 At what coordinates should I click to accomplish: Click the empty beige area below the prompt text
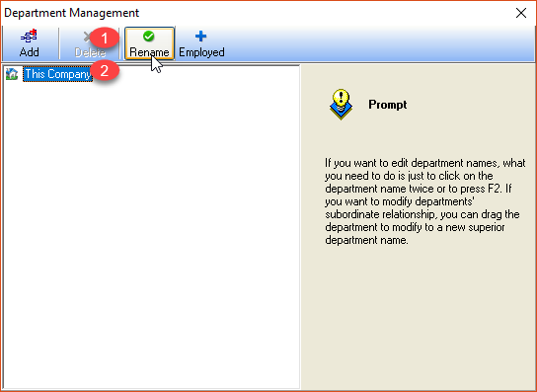tap(419, 317)
